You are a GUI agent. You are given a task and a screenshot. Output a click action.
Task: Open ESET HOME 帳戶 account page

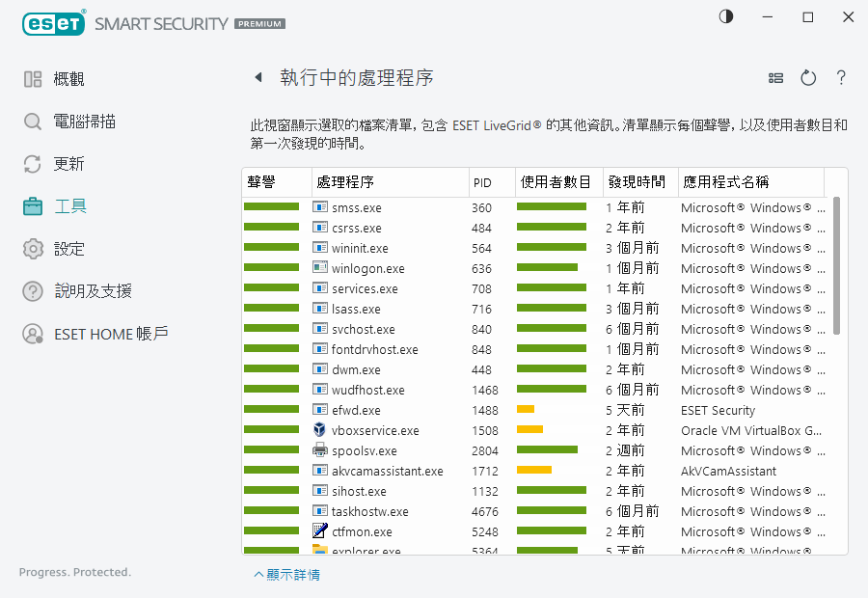pos(111,334)
